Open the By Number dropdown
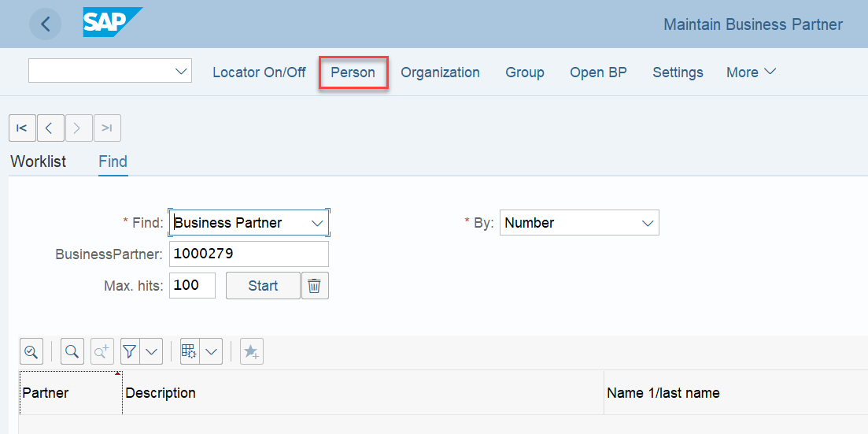 coord(647,223)
